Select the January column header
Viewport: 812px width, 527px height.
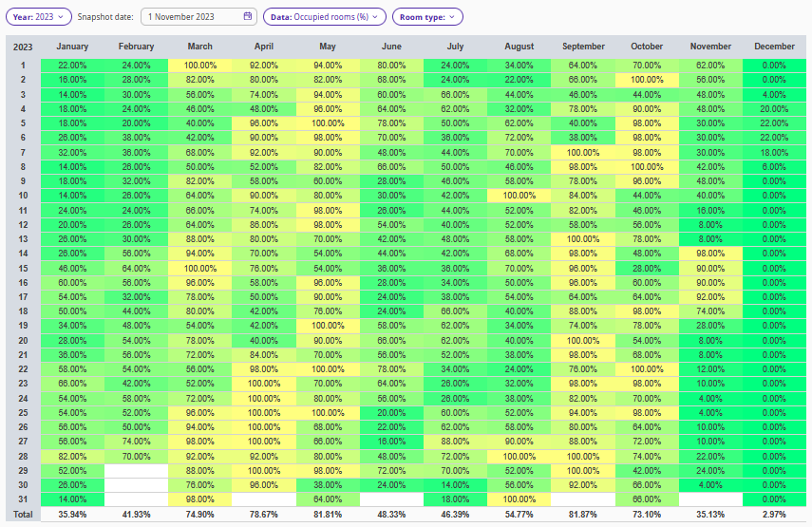[72, 47]
